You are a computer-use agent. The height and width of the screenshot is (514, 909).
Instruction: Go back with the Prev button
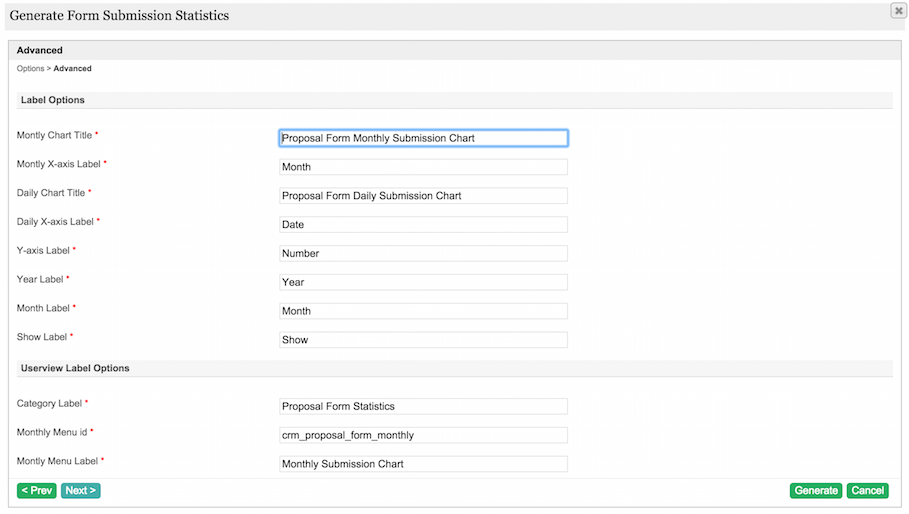[37, 491]
